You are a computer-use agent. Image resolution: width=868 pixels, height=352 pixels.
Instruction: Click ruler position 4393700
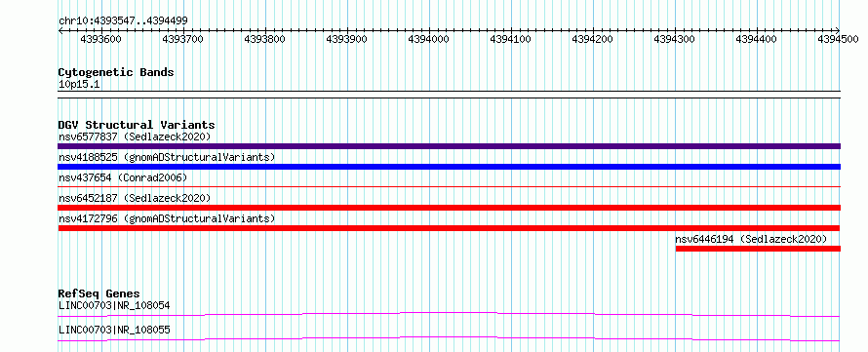182,39
